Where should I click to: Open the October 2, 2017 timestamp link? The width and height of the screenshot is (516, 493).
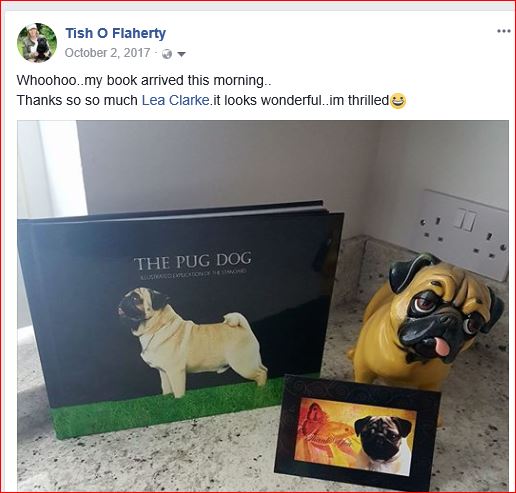tap(107, 53)
